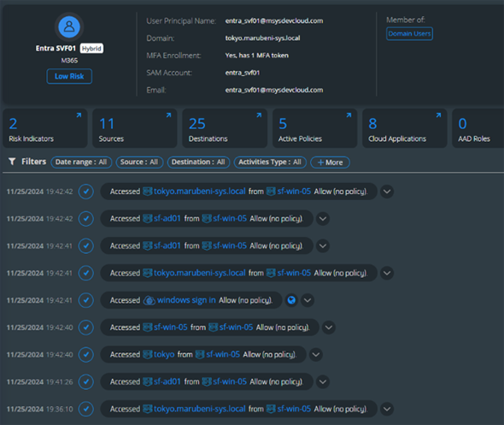Viewport: 504px width, 425px height.
Task: Open Source filter dropdown
Action: click(x=139, y=162)
